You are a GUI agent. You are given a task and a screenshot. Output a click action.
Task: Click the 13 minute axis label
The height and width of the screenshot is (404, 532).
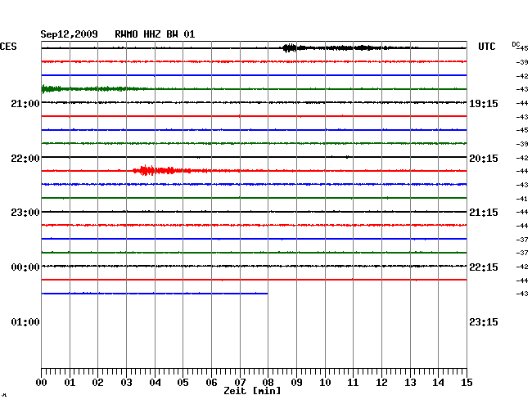pyautogui.click(x=410, y=382)
